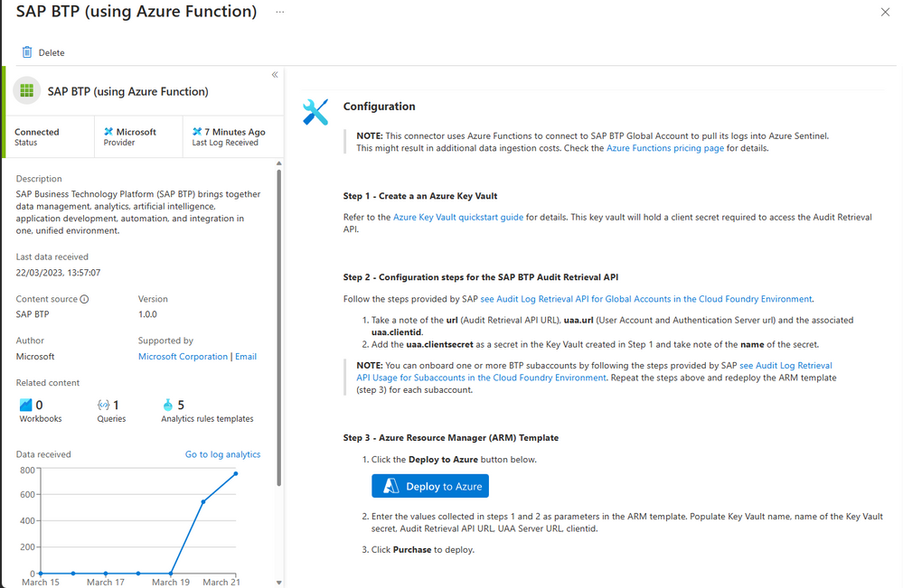Open the Microsoft Corporation support link
This screenshot has width=903, height=588.
point(183,356)
